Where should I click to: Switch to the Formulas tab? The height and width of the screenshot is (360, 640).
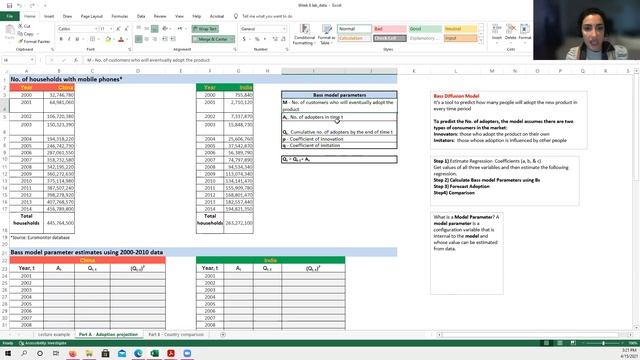click(120, 16)
